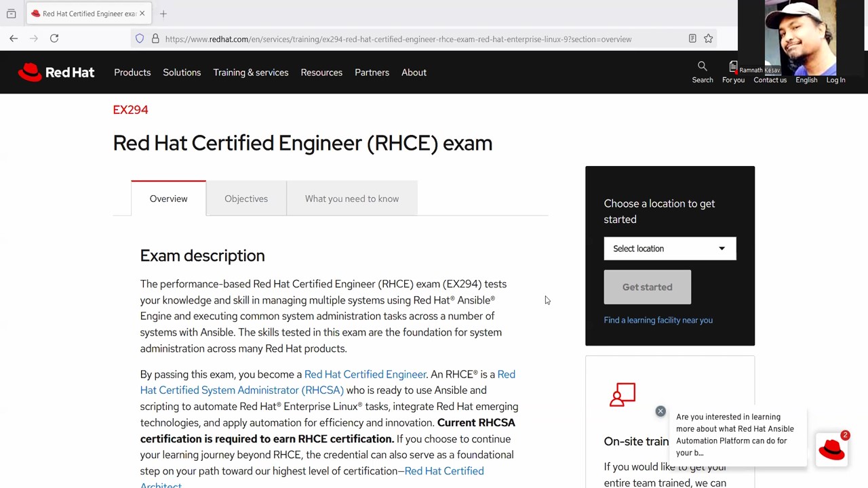Follow the Red Hat Certified Architect link
The image size is (868, 488).
312,478
